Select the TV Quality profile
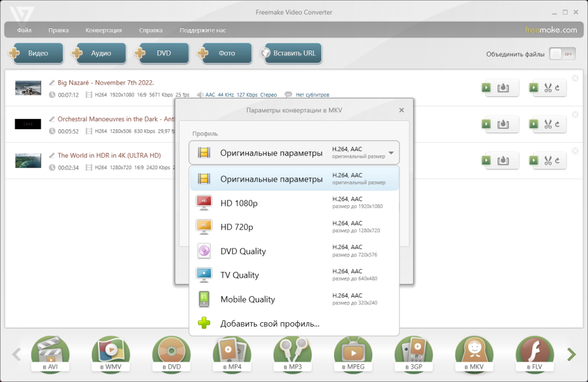588x382 pixels. pos(295,275)
